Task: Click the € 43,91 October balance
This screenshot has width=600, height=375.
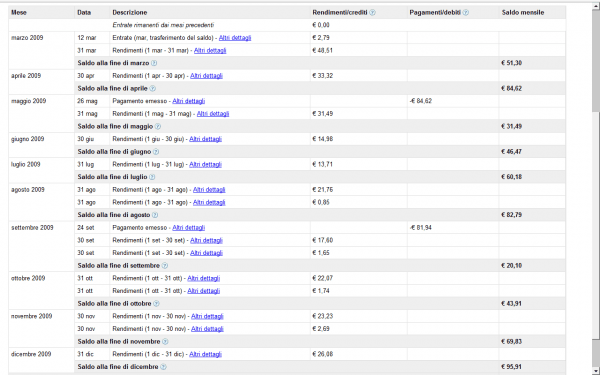Action: coord(512,303)
